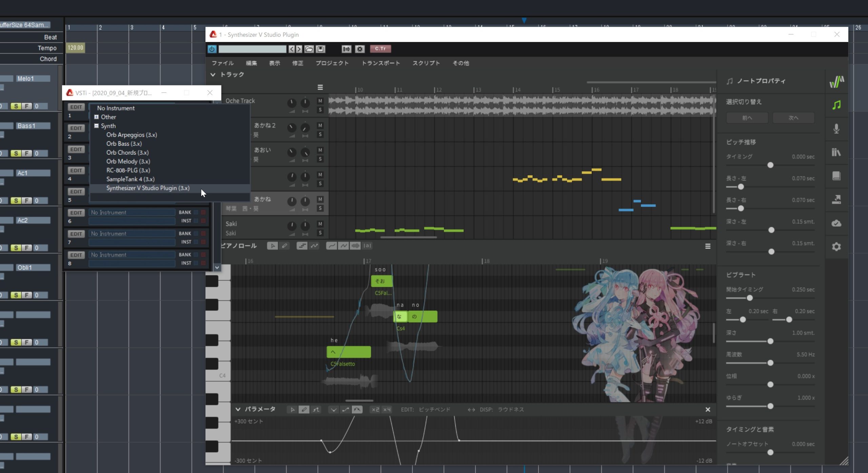Expand the Other instrument category
The image size is (868, 473).
pos(96,117)
